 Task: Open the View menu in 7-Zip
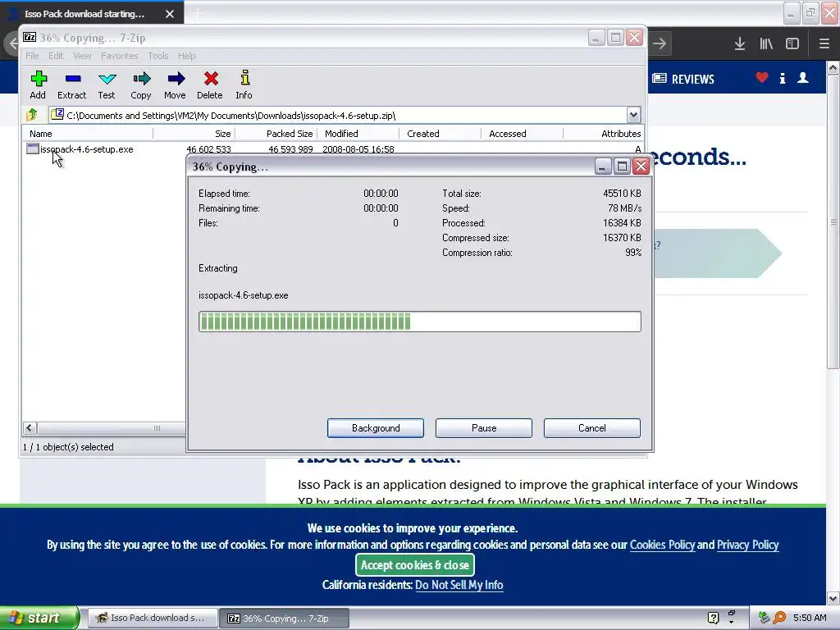pyautogui.click(x=82, y=56)
